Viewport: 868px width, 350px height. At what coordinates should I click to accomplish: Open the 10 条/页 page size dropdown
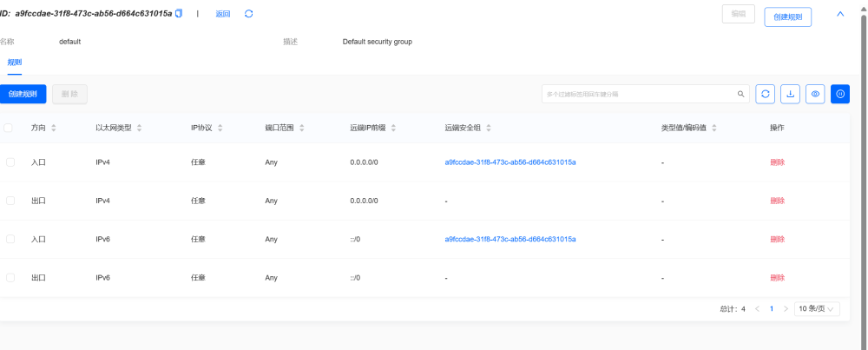(x=817, y=308)
